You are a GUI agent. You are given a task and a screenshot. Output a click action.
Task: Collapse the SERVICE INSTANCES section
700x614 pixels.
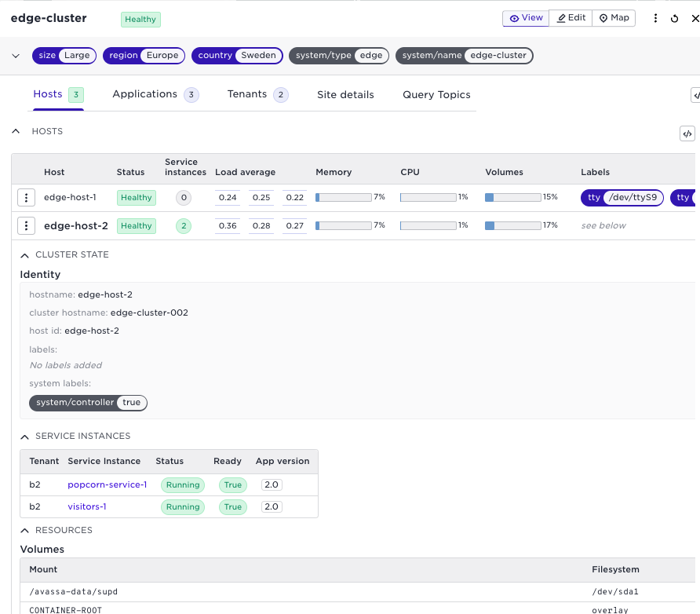(x=25, y=437)
